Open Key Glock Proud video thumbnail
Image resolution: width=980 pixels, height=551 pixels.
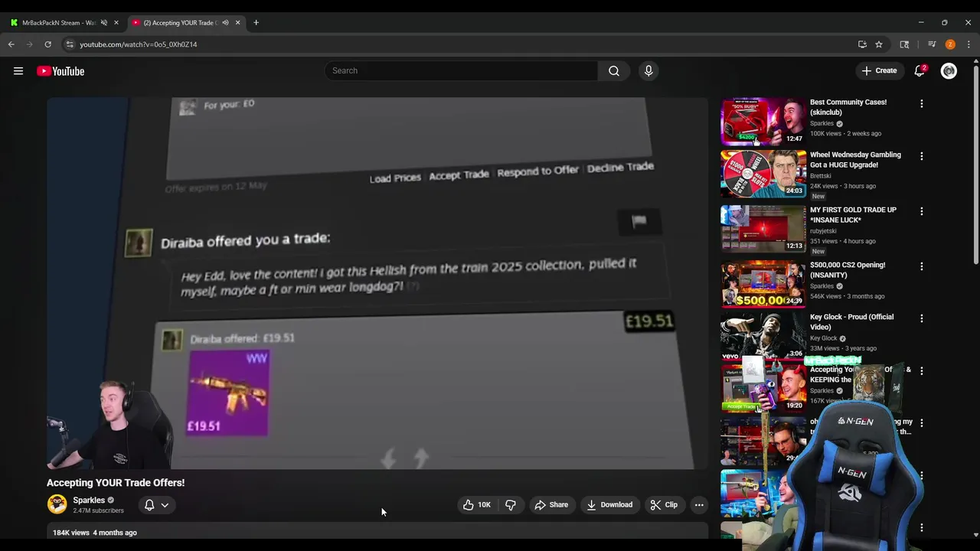[x=763, y=336]
